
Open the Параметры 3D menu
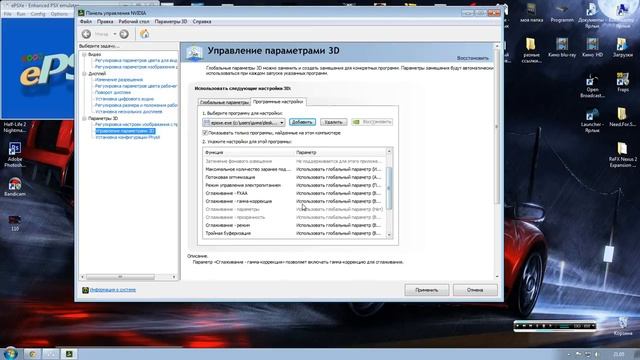tap(171, 22)
